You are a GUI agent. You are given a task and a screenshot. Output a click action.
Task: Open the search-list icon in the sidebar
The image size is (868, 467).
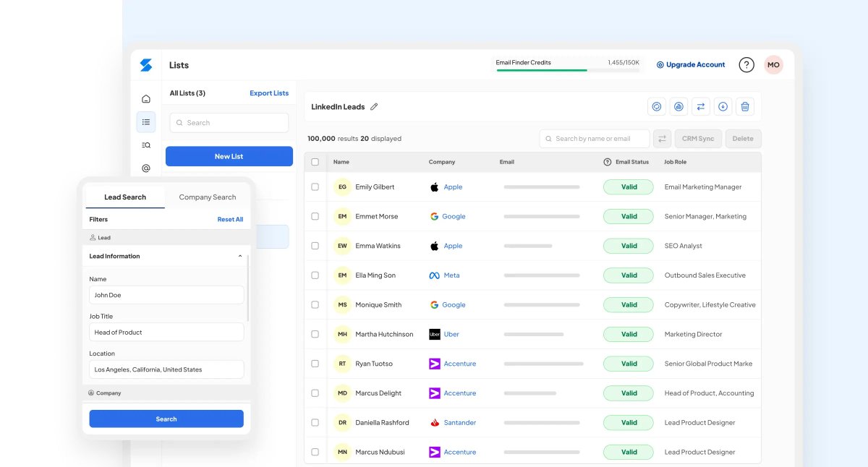[146, 145]
